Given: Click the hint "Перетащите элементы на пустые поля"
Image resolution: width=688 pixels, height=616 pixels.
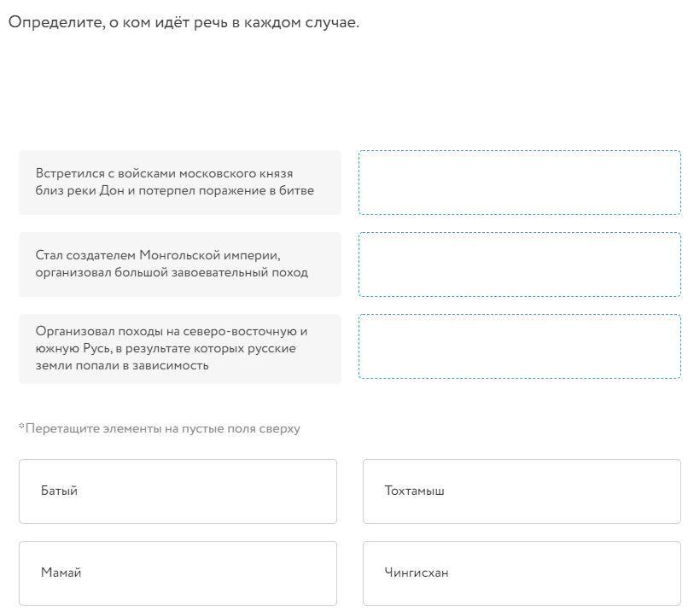Looking at the screenshot, I should click(162, 428).
